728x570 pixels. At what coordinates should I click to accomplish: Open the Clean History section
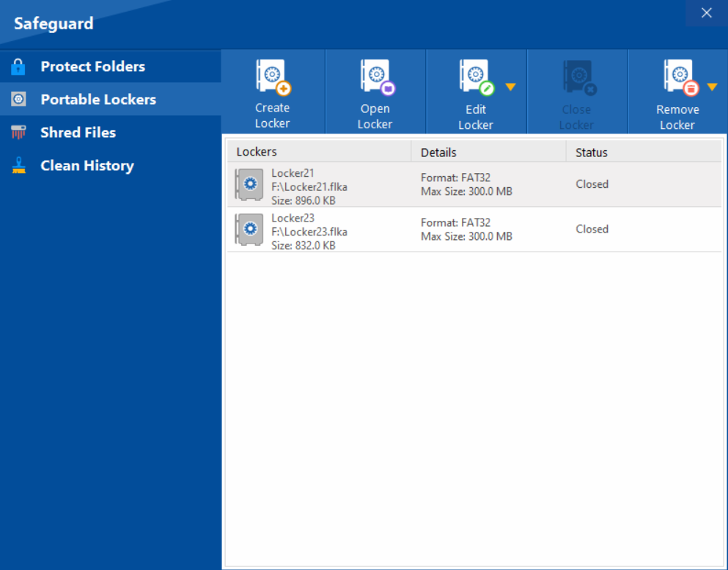click(111, 165)
